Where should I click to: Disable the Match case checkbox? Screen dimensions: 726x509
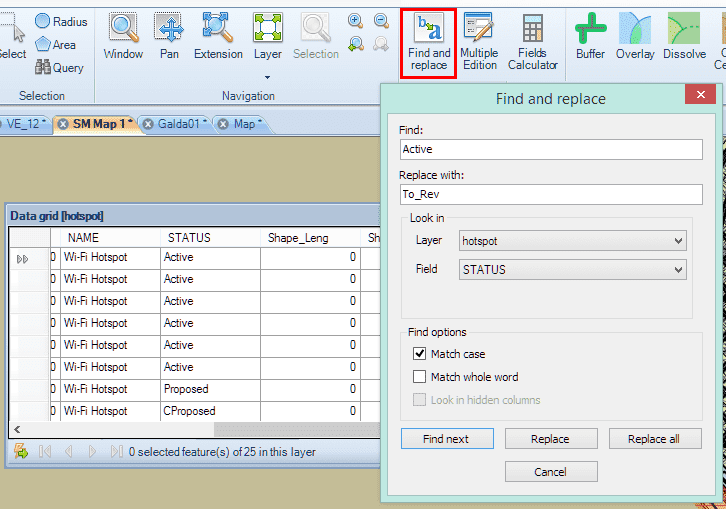420,354
